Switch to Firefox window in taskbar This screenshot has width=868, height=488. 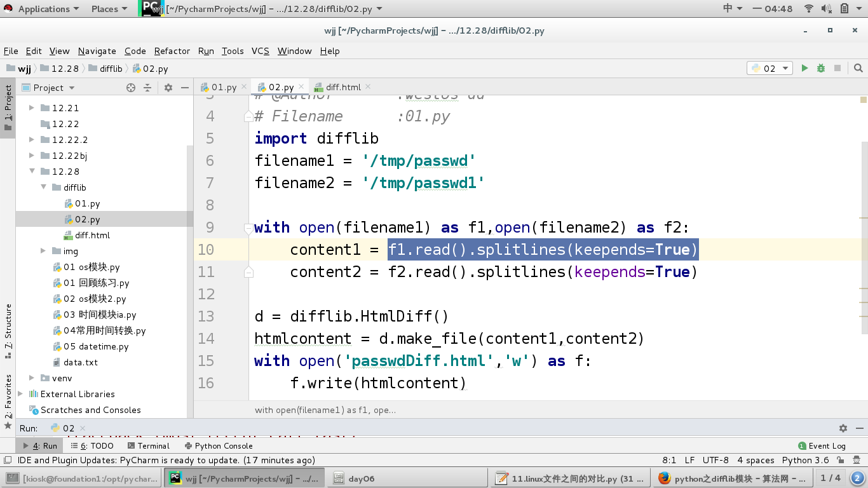pos(732,478)
